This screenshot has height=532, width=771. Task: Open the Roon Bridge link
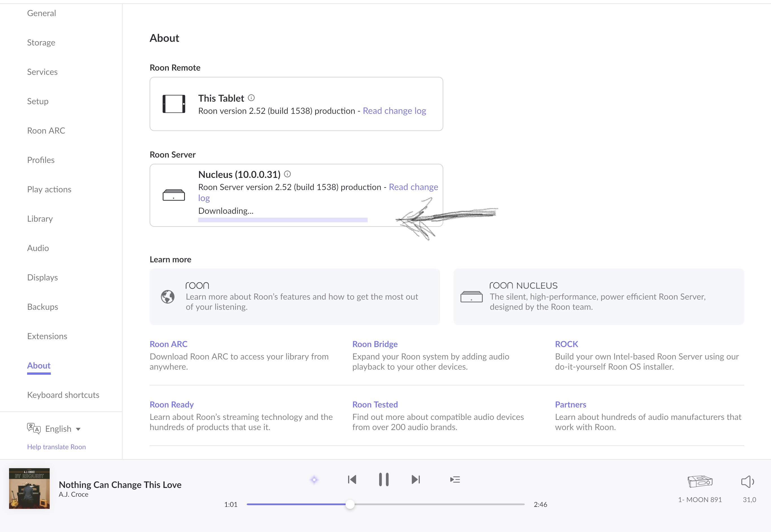click(375, 344)
